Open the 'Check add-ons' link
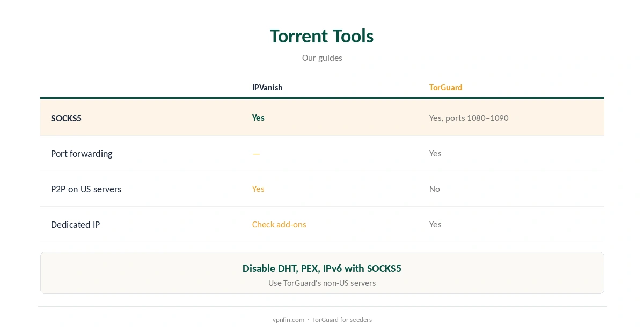 pyautogui.click(x=279, y=225)
